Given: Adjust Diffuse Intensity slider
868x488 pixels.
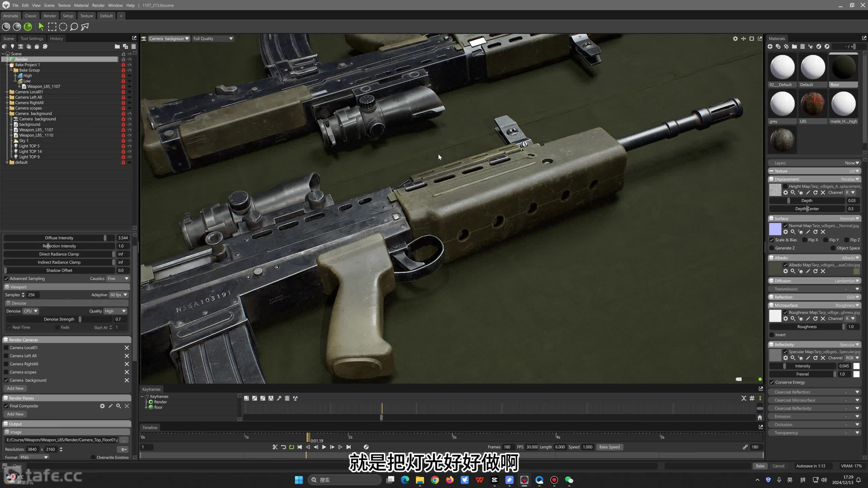Looking at the screenshot, I should (x=59, y=238).
